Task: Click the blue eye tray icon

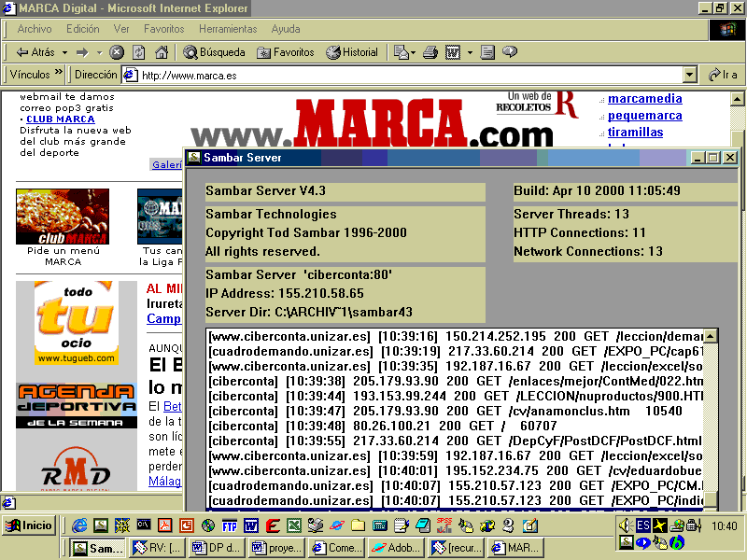Action: coord(643,543)
